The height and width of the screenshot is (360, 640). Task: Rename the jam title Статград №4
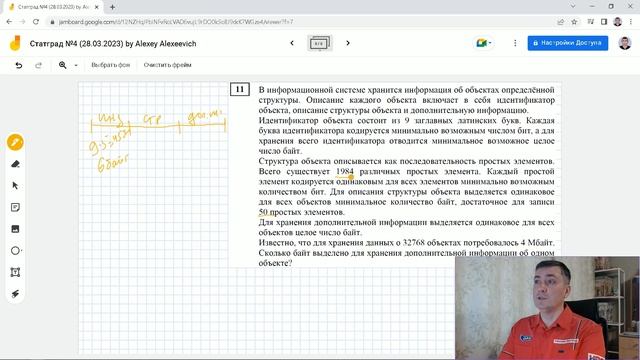pos(113,44)
